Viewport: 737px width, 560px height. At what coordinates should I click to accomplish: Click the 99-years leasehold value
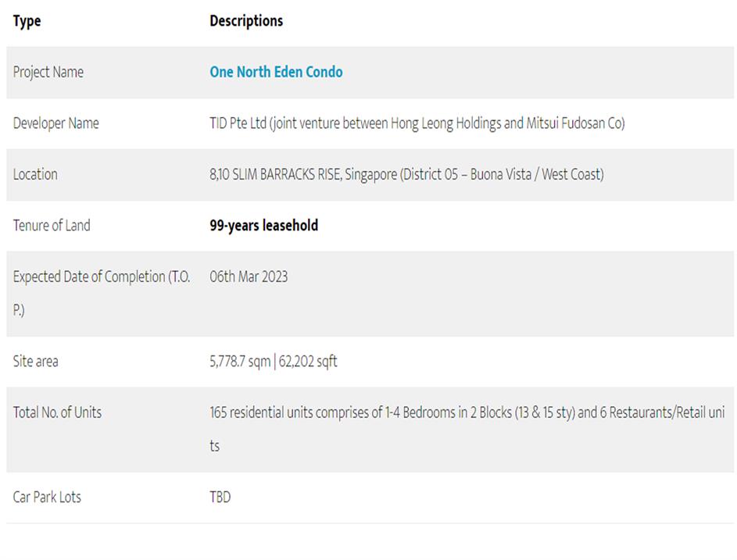click(263, 226)
